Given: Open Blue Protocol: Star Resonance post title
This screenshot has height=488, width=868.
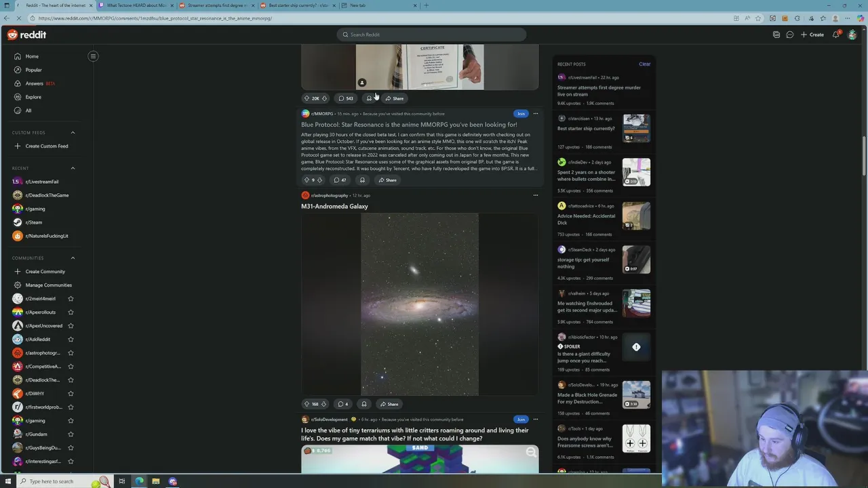Looking at the screenshot, I should pyautogui.click(x=409, y=125).
